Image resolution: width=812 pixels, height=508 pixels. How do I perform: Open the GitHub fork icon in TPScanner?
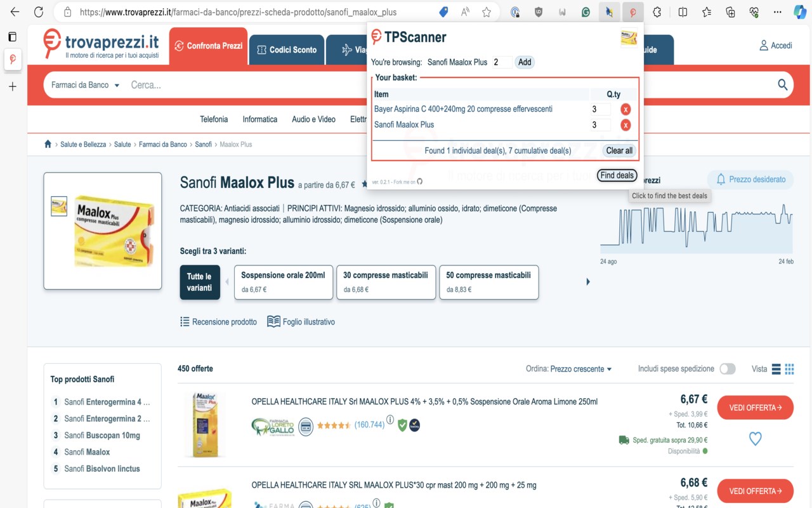[x=419, y=182]
